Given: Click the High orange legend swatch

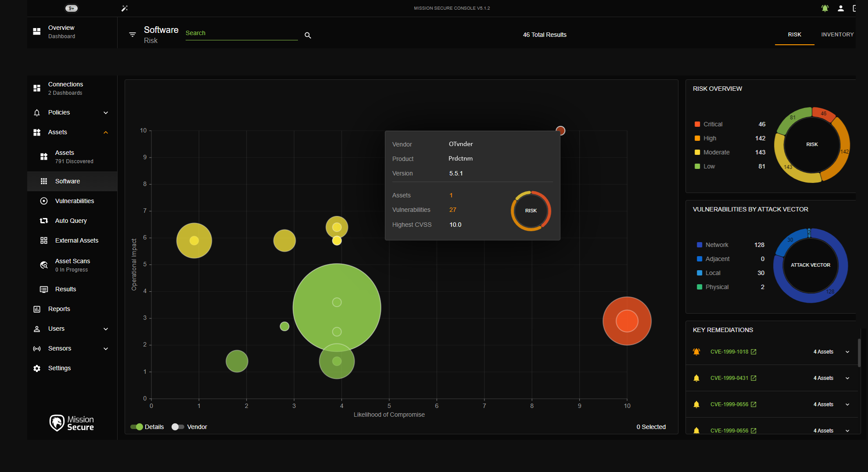Looking at the screenshot, I should [697, 138].
